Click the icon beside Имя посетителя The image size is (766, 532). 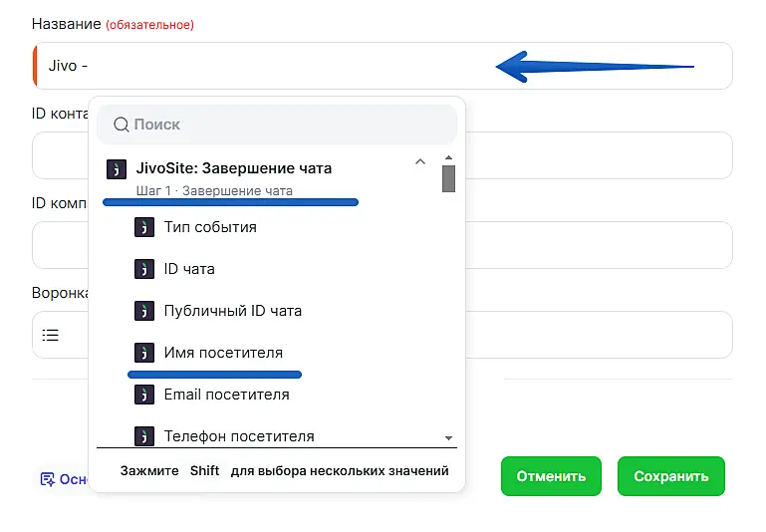(x=144, y=353)
